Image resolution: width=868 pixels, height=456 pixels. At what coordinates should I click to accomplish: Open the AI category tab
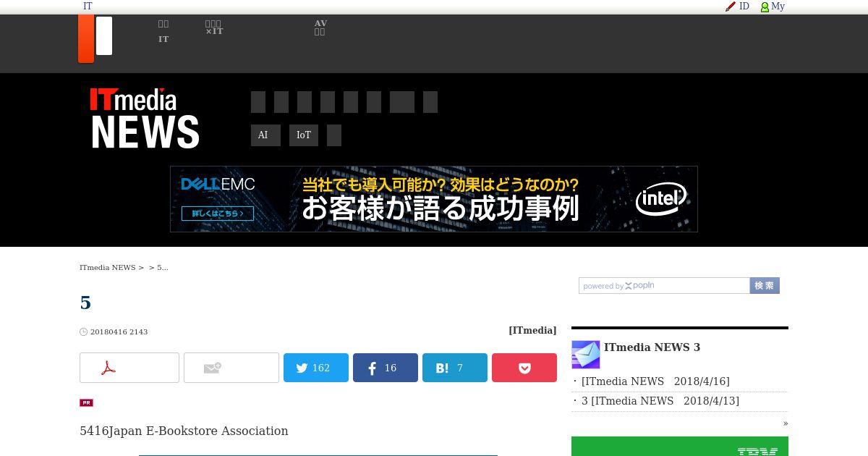(x=265, y=135)
